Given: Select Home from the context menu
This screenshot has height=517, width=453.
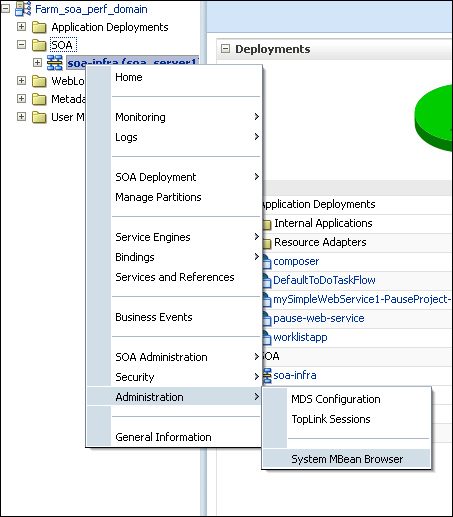Looking at the screenshot, I should tap(174, 77).
